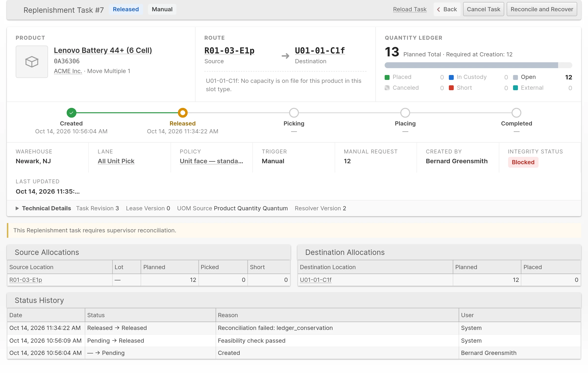Click the Newark, NJ warehouse value
The image size is (588, 376).
tap(33, 161)
